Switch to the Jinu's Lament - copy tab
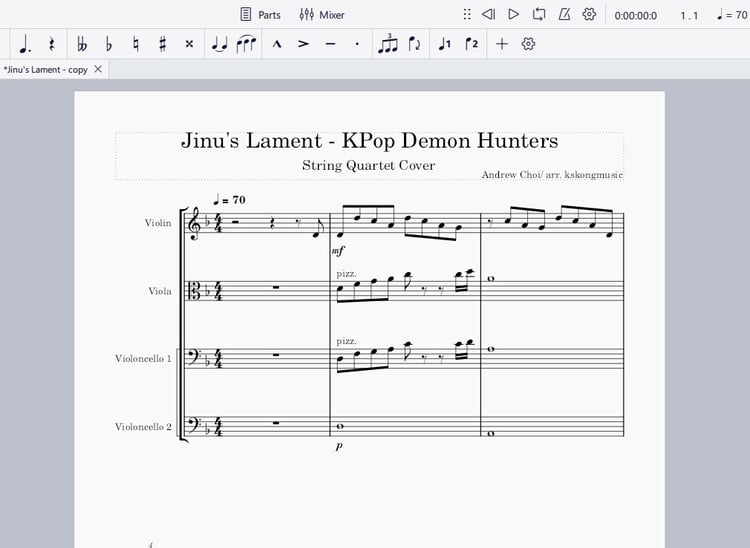 [45, 70]
